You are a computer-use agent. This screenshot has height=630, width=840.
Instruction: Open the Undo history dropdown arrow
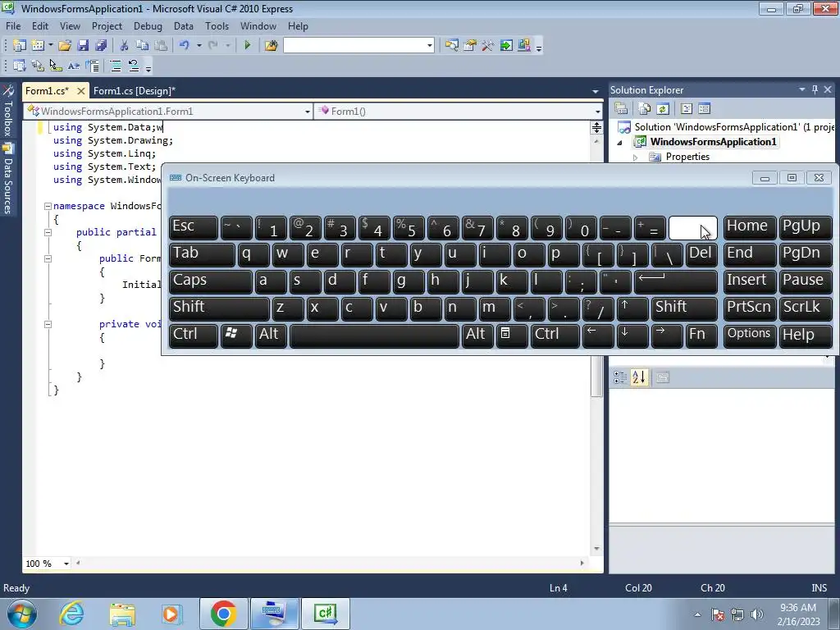click(x=199, y=46)
